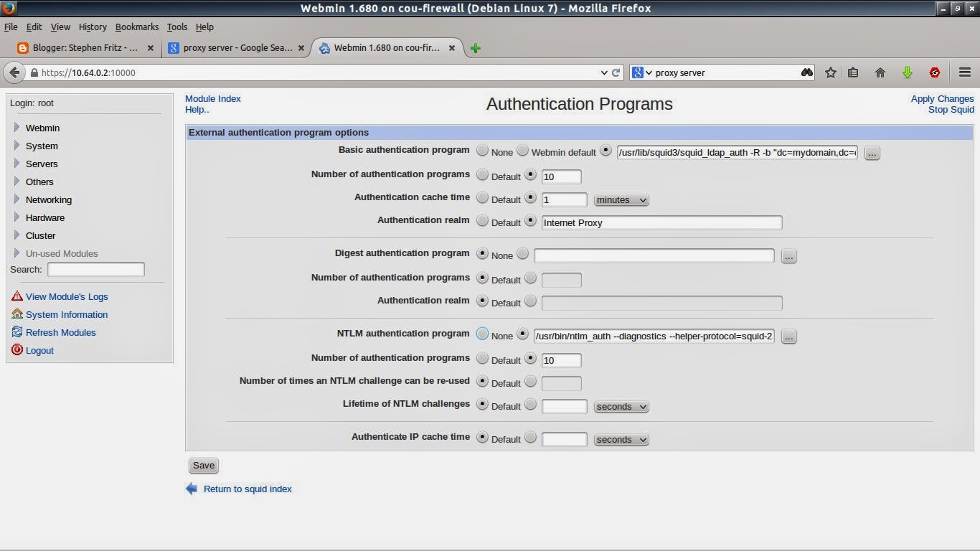Open the File menu
This screenshot has width=980, height=551.
tap(11, 27)
